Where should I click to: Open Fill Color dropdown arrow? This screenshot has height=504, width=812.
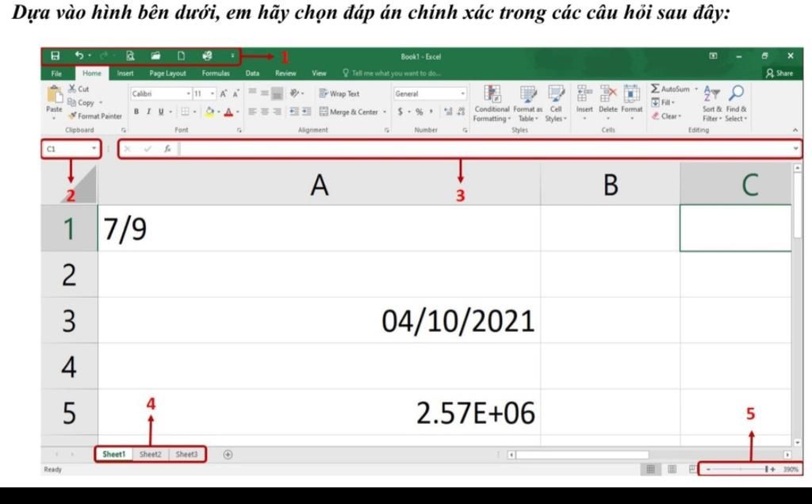point(219,112)
